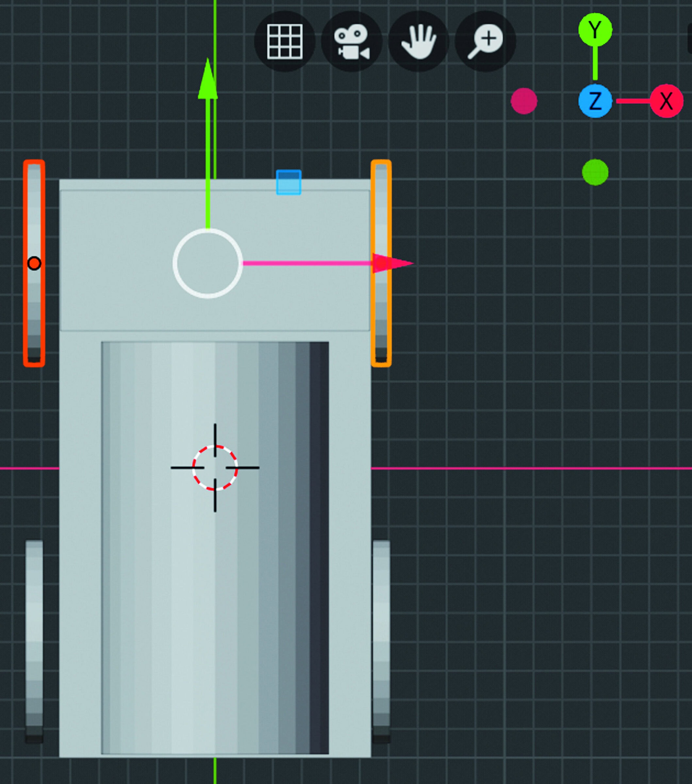
Task: Click the pink negative-X axis dot
Action: coord(524,101)
